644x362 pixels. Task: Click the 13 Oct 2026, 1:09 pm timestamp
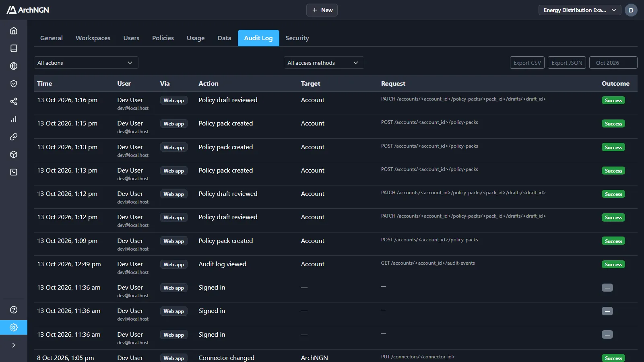click(67, 241)
